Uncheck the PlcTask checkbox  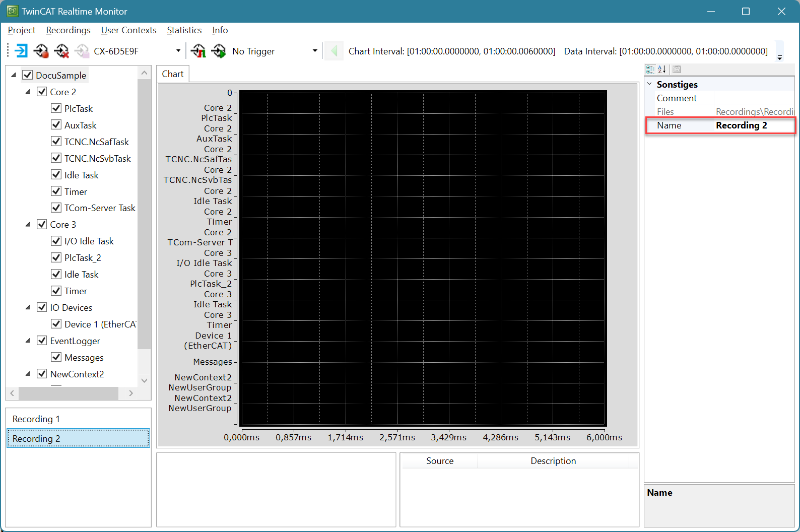[x=56, y=108]
